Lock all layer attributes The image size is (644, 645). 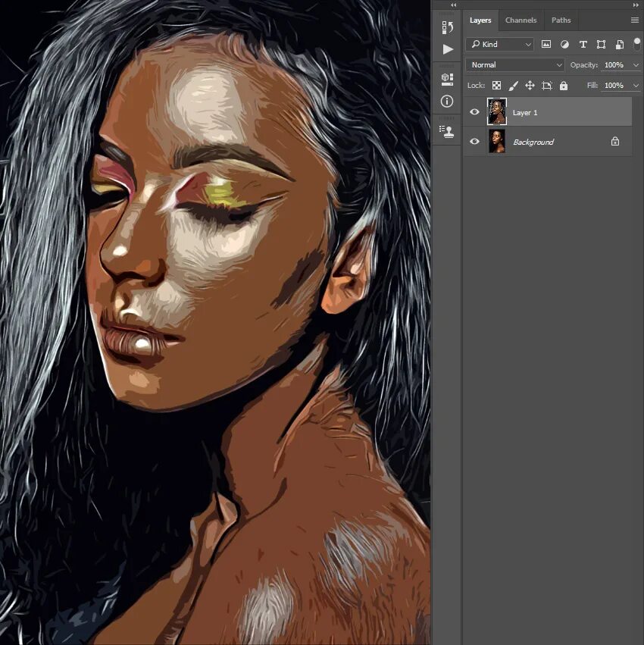(564, 85)
